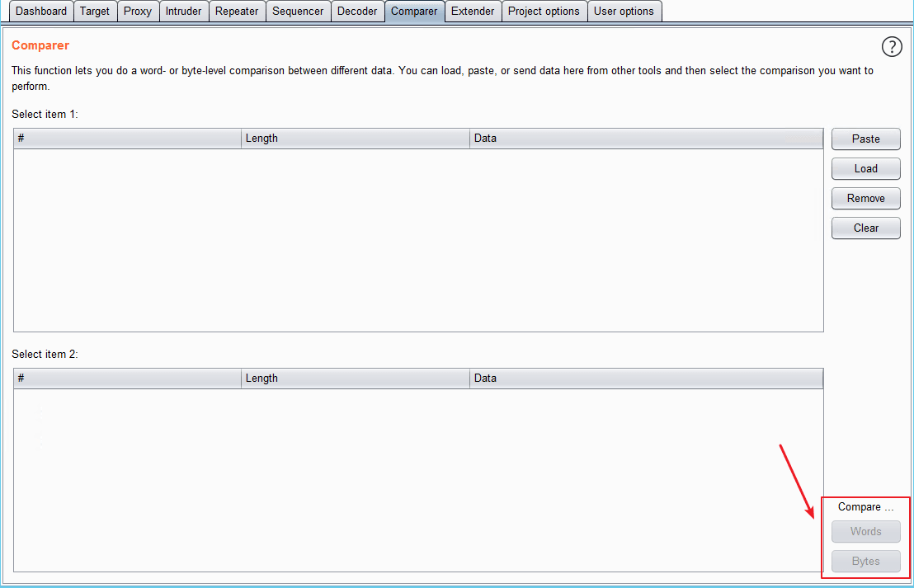Image resolution: width=914 pixels, height=588 pixels.
Task: Sort item 1 table by # column
Action: pos(128,138)
